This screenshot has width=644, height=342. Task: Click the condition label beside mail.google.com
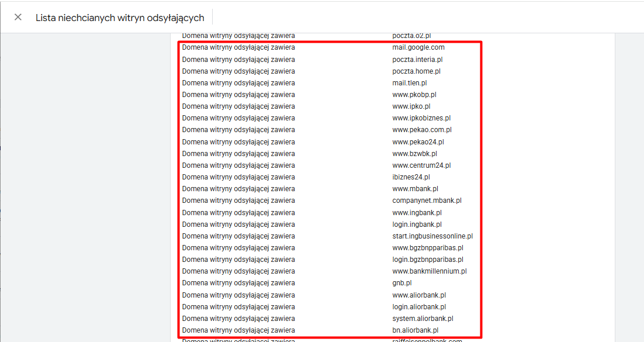click(238, 47)
